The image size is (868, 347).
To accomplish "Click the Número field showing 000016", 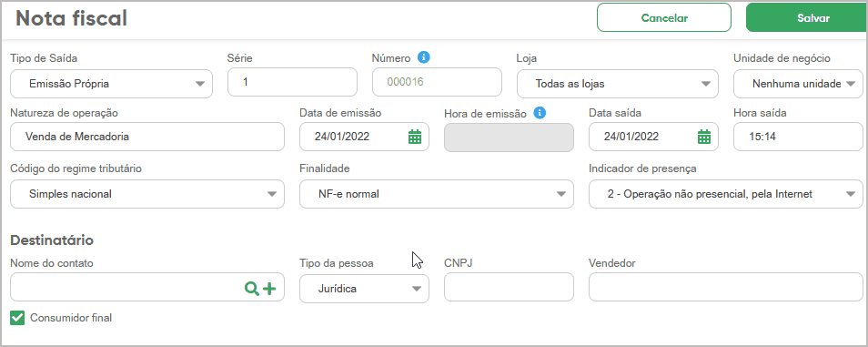I will pyautogui.click(x=438, y=82).
